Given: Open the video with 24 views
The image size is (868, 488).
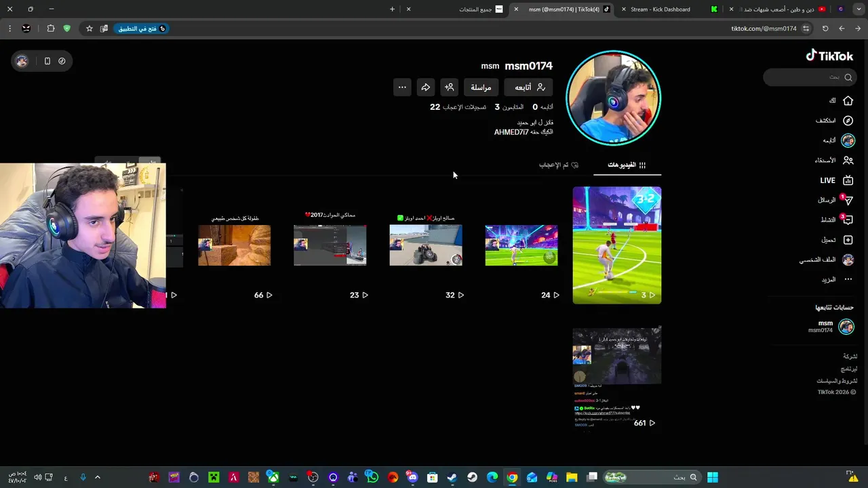Looking at the screenshot, I should pyautogui.click(x=521, y=245).
